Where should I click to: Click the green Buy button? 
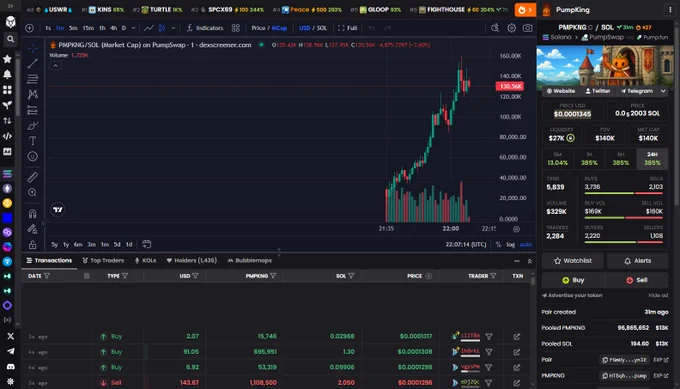click(573, 280)
